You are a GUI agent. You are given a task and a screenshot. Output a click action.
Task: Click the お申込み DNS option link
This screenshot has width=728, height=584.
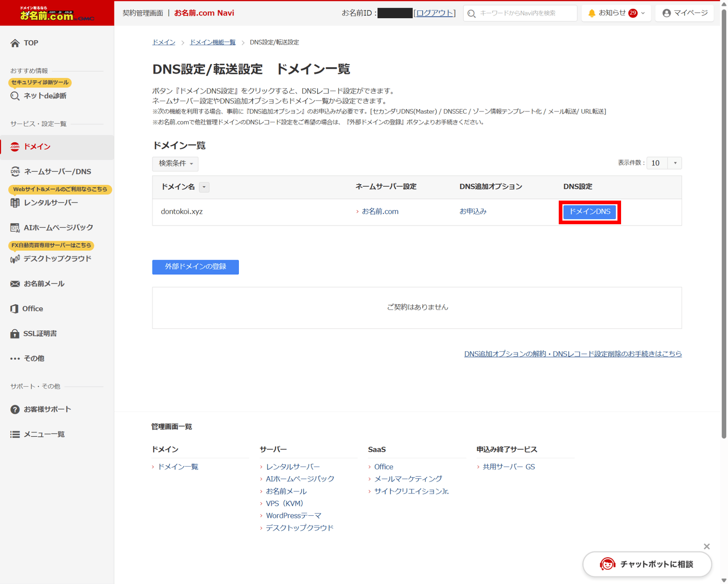473,211
